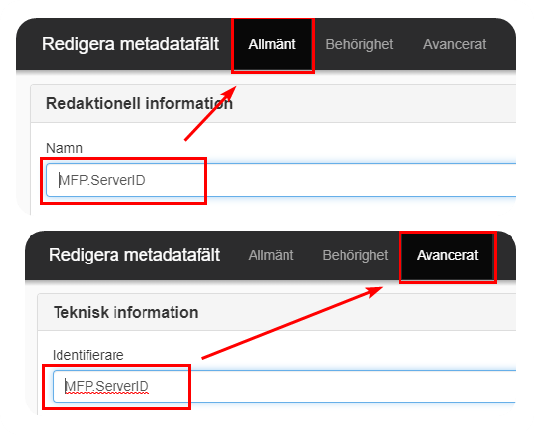This screenshot has width=534, height=435.
Task: Open Behörighet tab in the Teknisk information dialog
Action: point(355,255)
